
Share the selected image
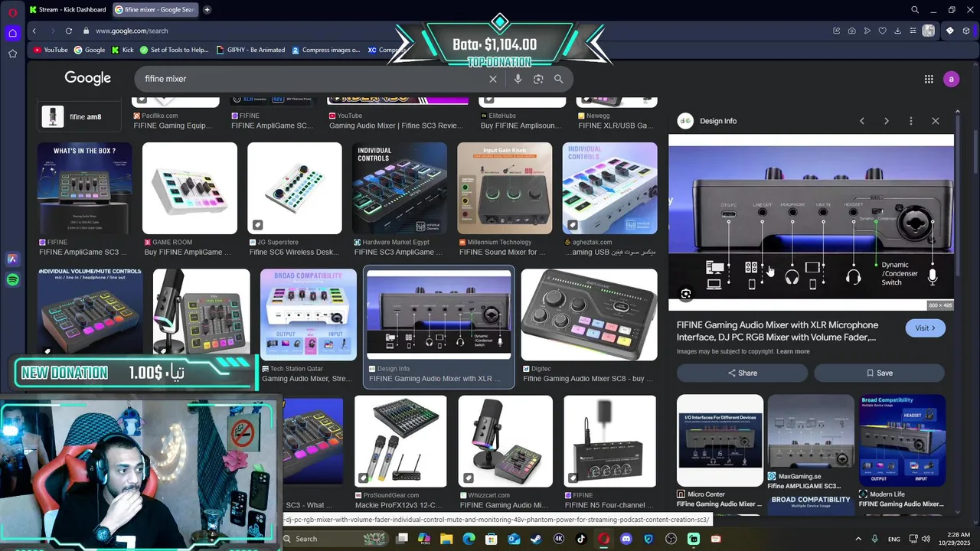coord(742,373)
